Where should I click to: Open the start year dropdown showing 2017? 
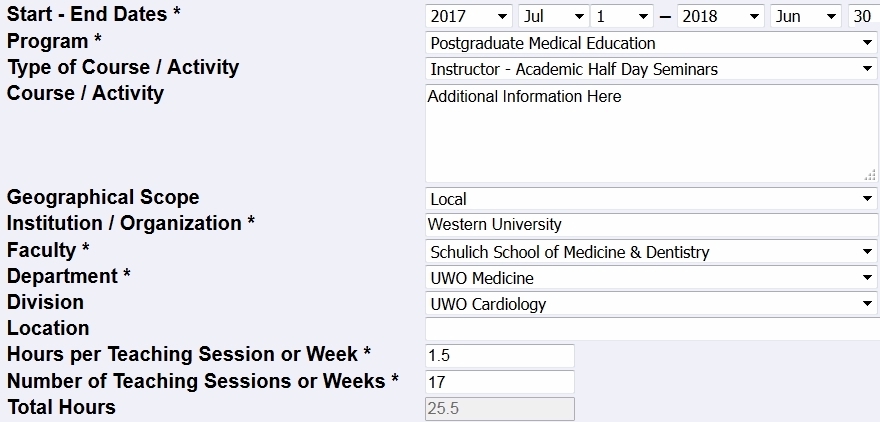point(468,17)
